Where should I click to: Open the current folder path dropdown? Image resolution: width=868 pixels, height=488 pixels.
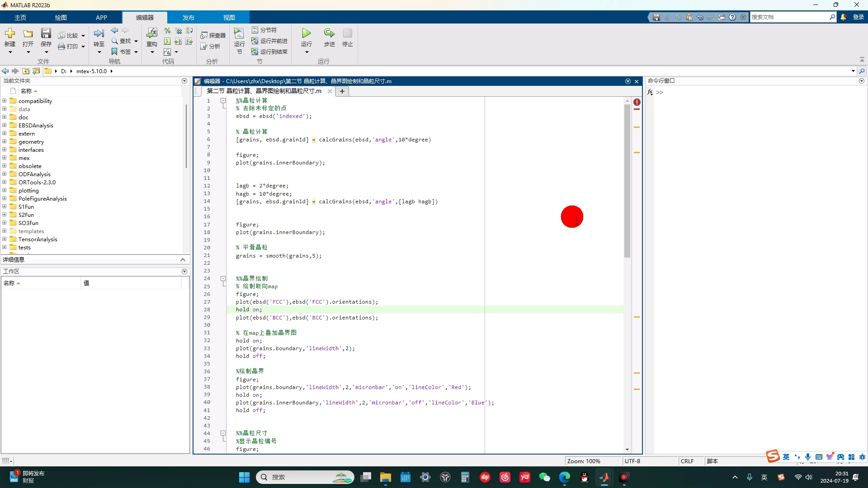(853, 71)
